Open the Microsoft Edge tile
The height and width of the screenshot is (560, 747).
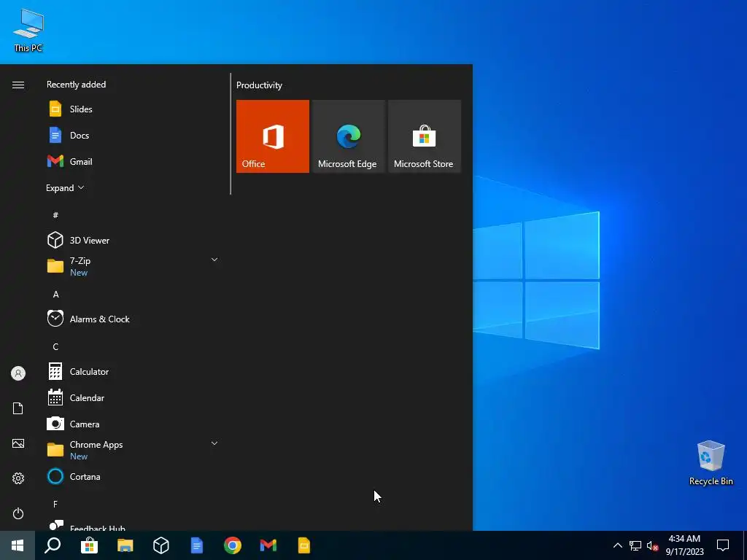click(x=348, y=136)
